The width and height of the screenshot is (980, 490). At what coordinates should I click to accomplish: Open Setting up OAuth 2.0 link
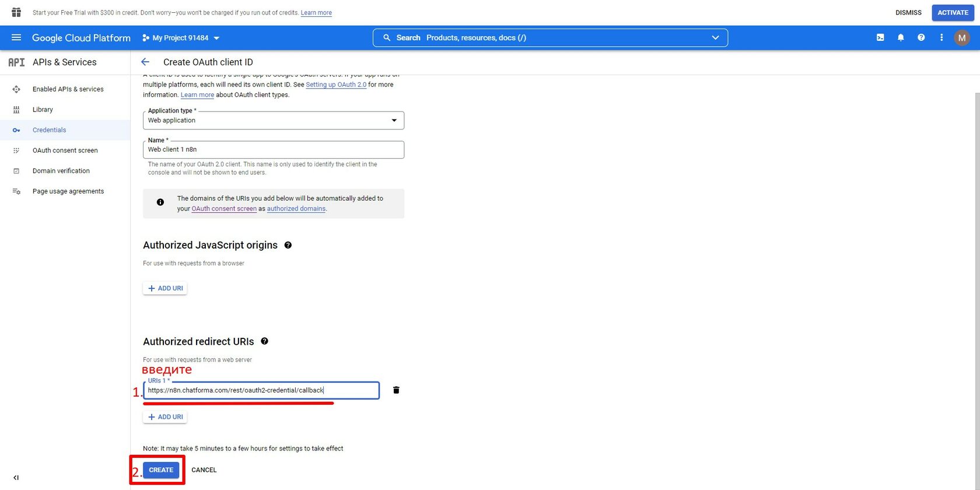pos(336,85)
